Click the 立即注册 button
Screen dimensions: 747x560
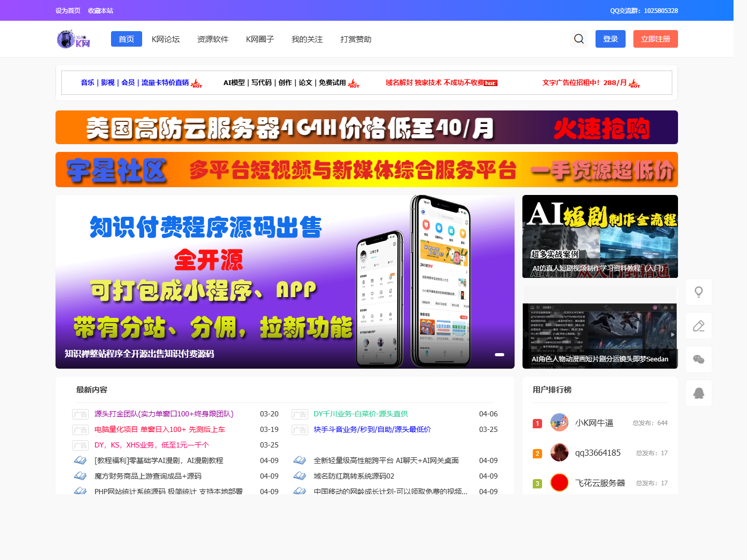click(x=655, y=38)
